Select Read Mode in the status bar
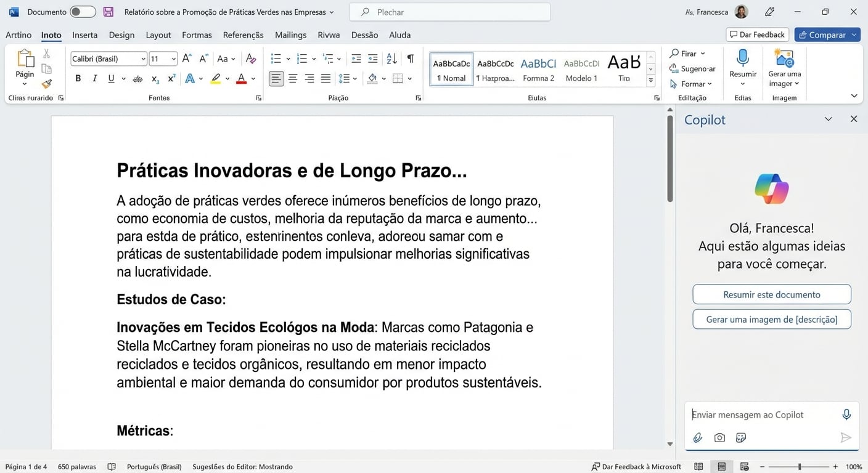868x473 pixels. coord(698,466)
